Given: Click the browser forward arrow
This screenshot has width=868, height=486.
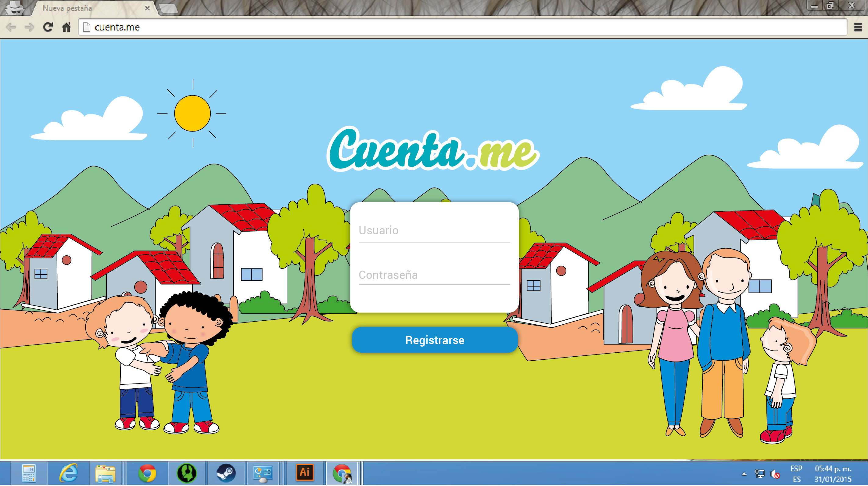Looking at the screenshot, I should 30,27.
